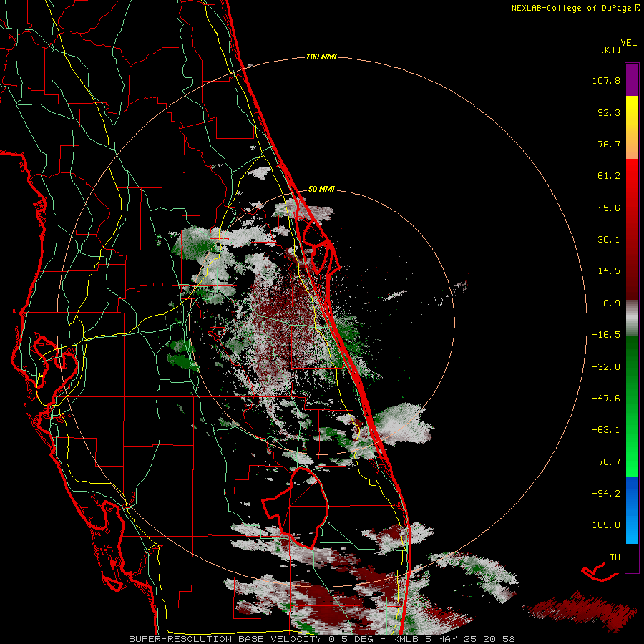Click the -109.8 legend value
The height and width of the screenshot is (644, 644).
603,525
